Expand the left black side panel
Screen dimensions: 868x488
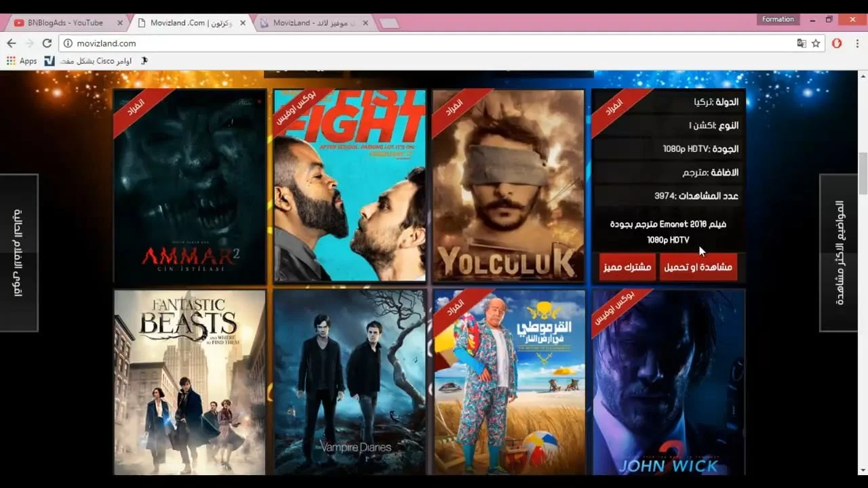coord(19,253)
